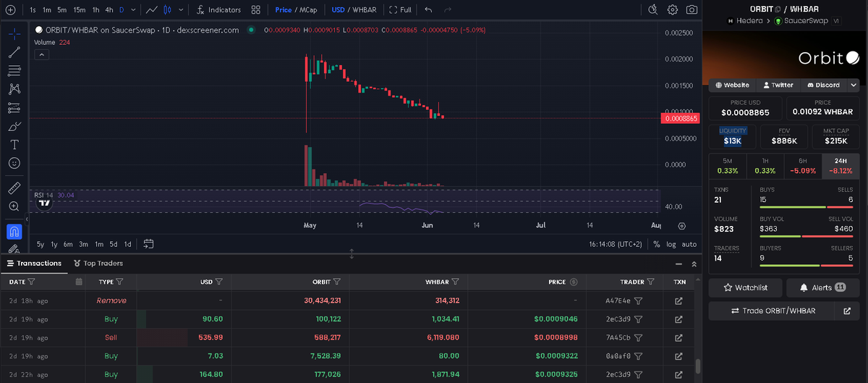The image size is (868, 383).
Task: Toggle log scale mode
Action: click(671, 244)
